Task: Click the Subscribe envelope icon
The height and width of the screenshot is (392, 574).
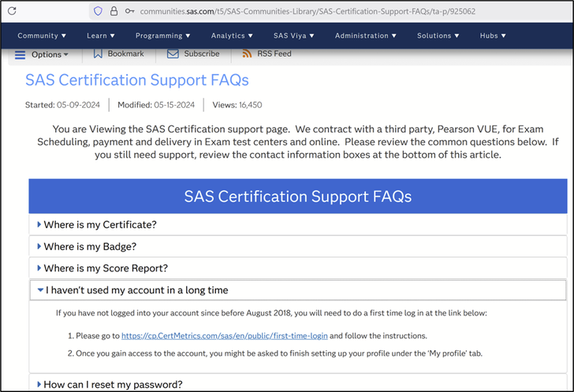Action: [173, 54]
